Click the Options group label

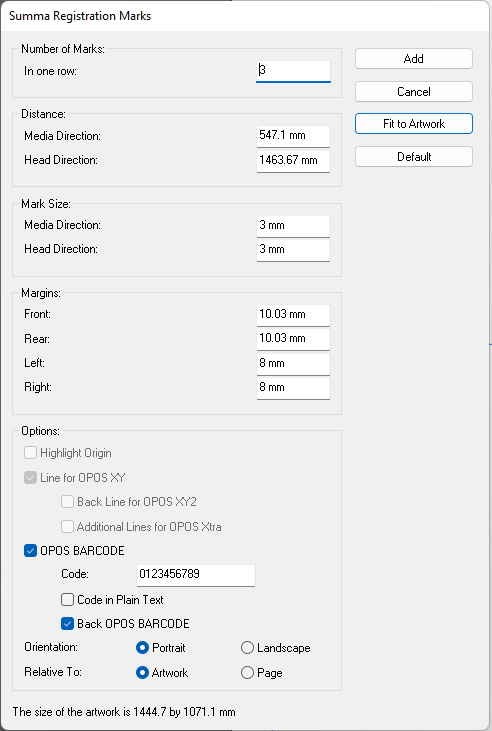pos(41,431)
